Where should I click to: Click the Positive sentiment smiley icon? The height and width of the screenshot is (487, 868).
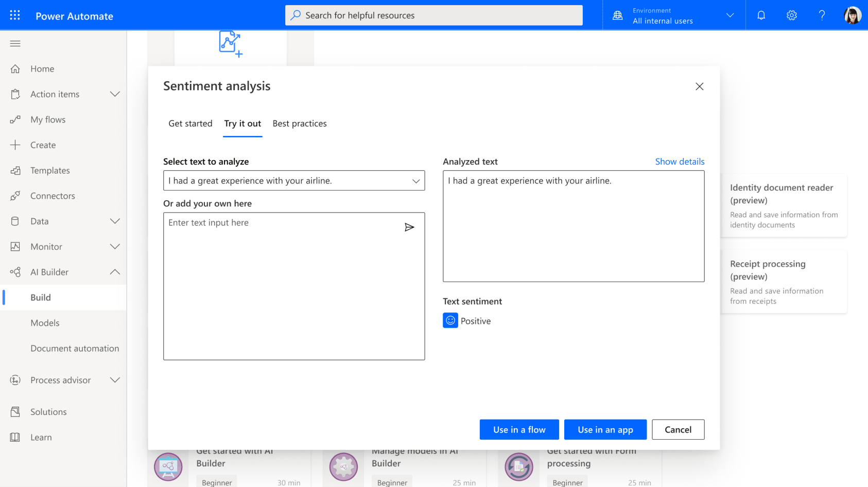click(450, 321)
